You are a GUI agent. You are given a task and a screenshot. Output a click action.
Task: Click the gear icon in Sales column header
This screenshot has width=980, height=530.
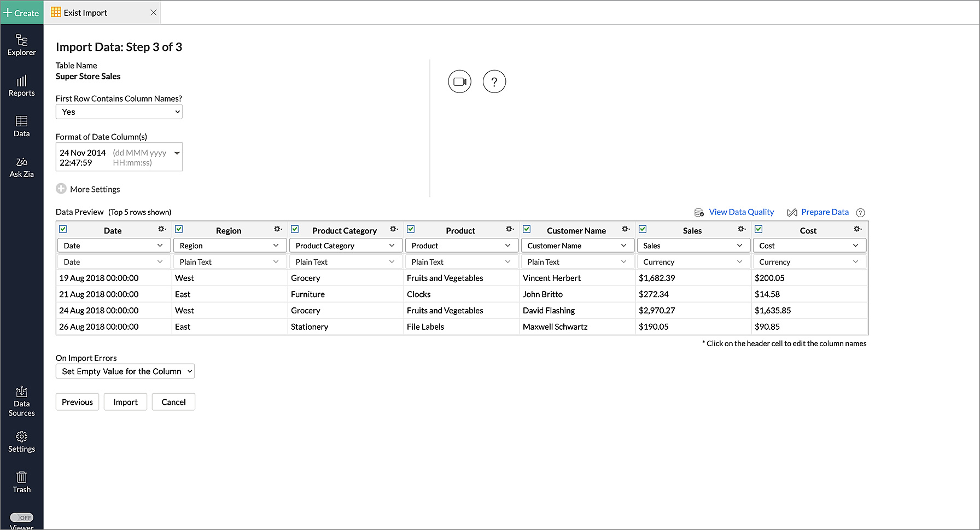coord(742,229)
